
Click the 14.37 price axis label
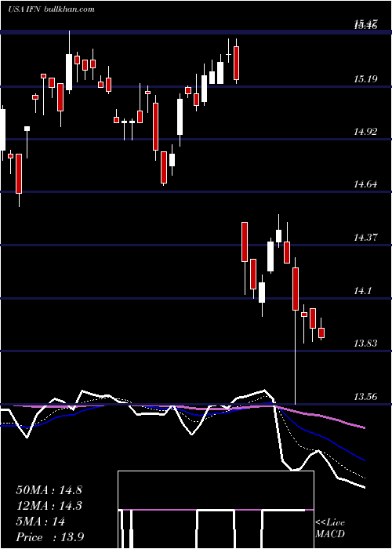coord(365,238)
